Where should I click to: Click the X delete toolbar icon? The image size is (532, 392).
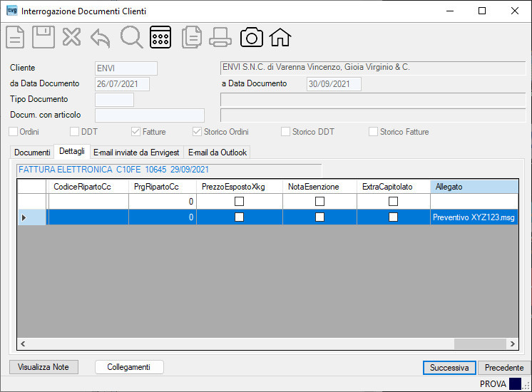point(71,37)
